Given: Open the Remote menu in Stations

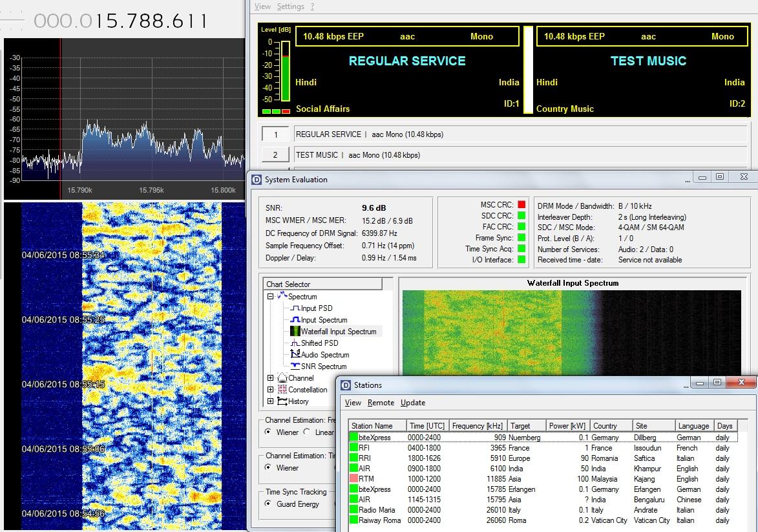Looking at the screenshot, I should 381,403.
